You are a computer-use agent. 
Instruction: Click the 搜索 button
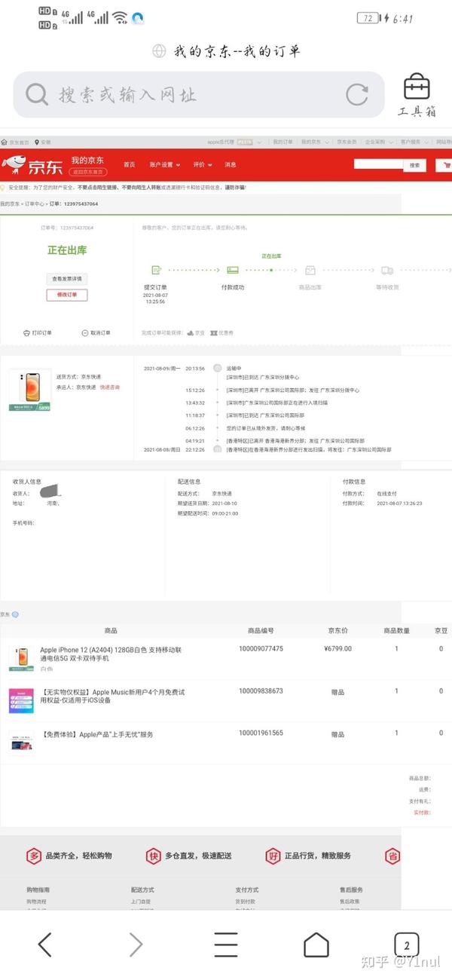click(415, 164)
